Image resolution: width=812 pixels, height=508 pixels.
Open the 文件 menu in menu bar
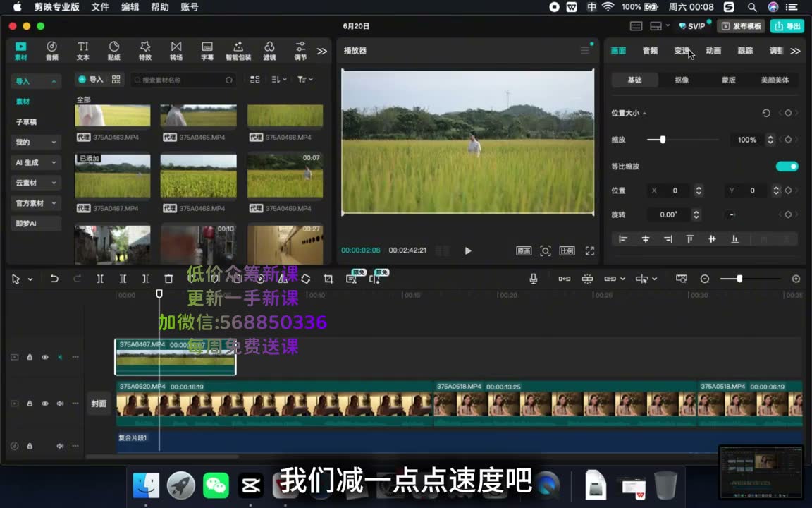(x=100, y=7)
